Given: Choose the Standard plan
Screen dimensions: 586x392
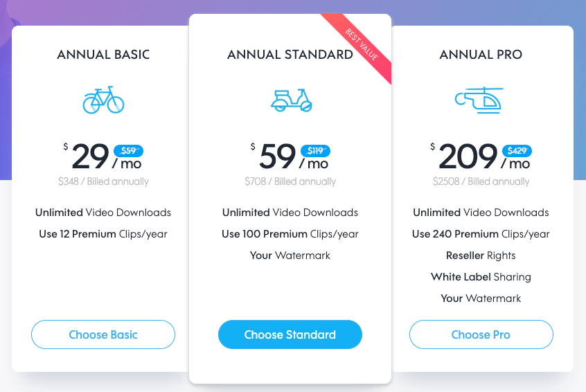Looking at the screenshot, I should tap(290, 335).
